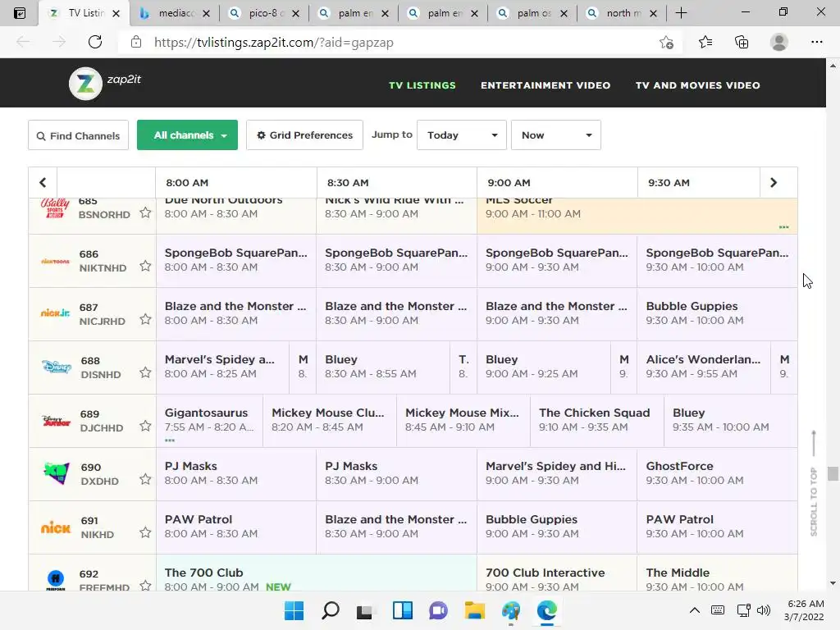Open MLS Soccer 9:00 AM listing

point(637,216)
